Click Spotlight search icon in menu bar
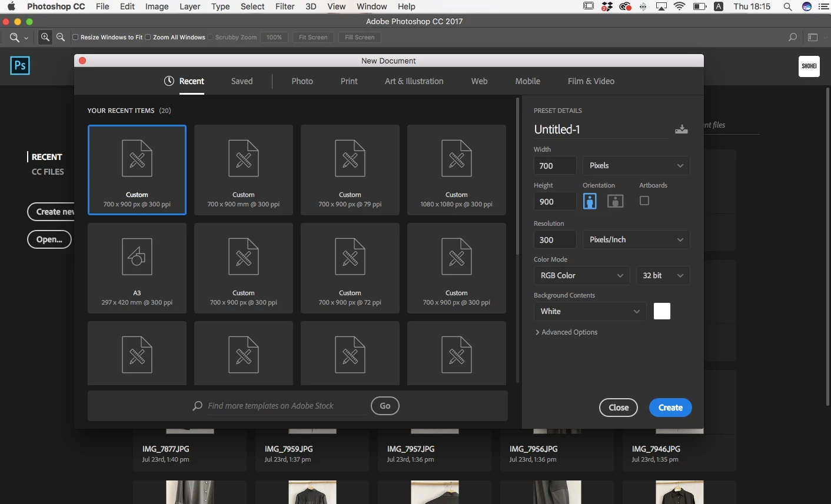The image size is (831, 504). point(787,6)
